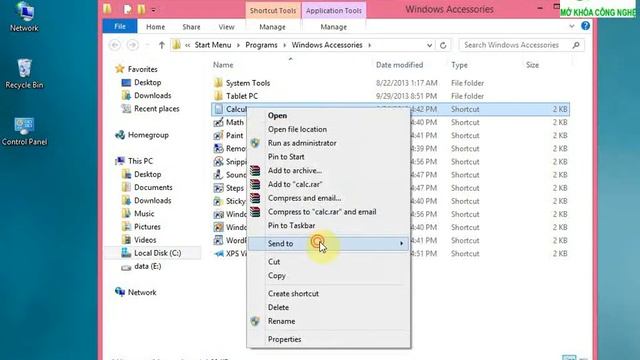The image size is (640, 360).
Task: Click the data (E:) drive icon
Action: tap(126, 267)
